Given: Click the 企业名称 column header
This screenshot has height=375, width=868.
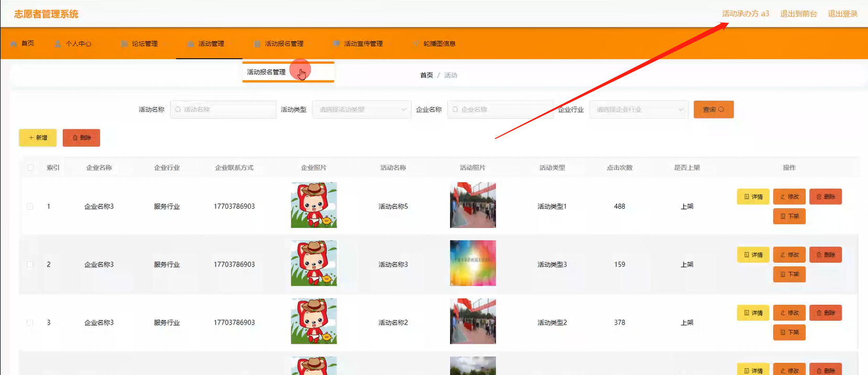Looking at the screenshot, I should [x=99, y=168].
